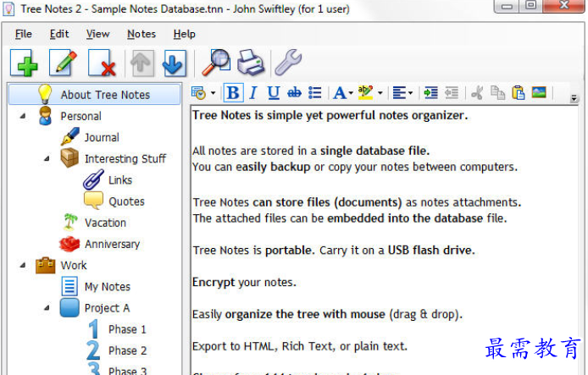The image size is (588, 375).
Task: Select the Project A note
Action: pos(108,308)
